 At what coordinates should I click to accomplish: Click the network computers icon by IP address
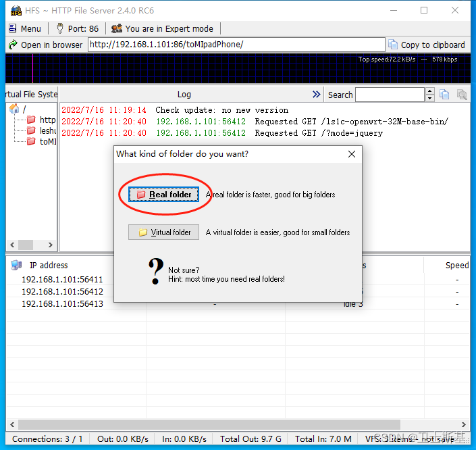pos(16,265)
